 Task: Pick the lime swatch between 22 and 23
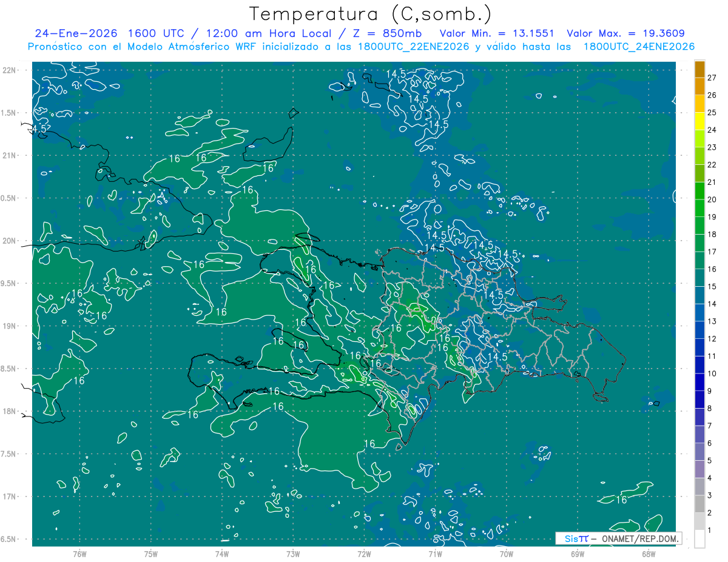pos(699,156)
